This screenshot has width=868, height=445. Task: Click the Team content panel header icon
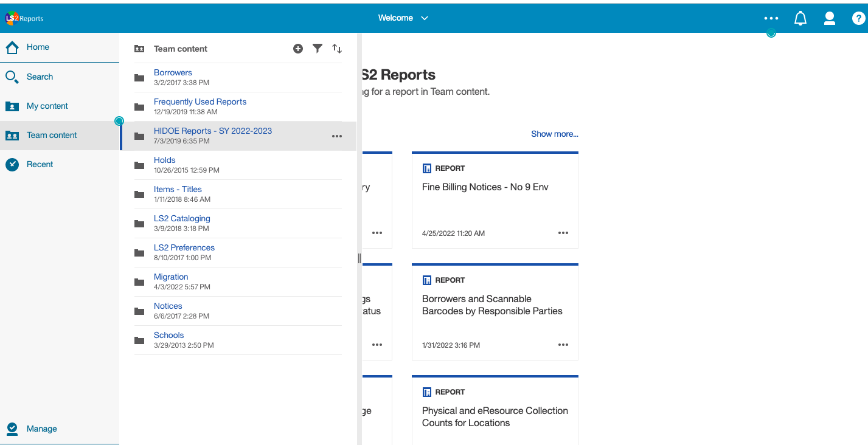[x=140, y=49]
